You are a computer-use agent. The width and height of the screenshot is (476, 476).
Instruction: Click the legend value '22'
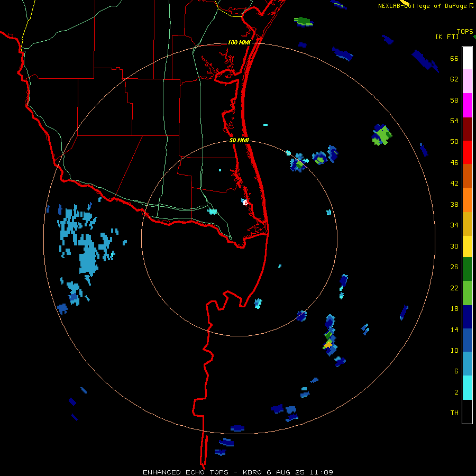tap(454, 288)
